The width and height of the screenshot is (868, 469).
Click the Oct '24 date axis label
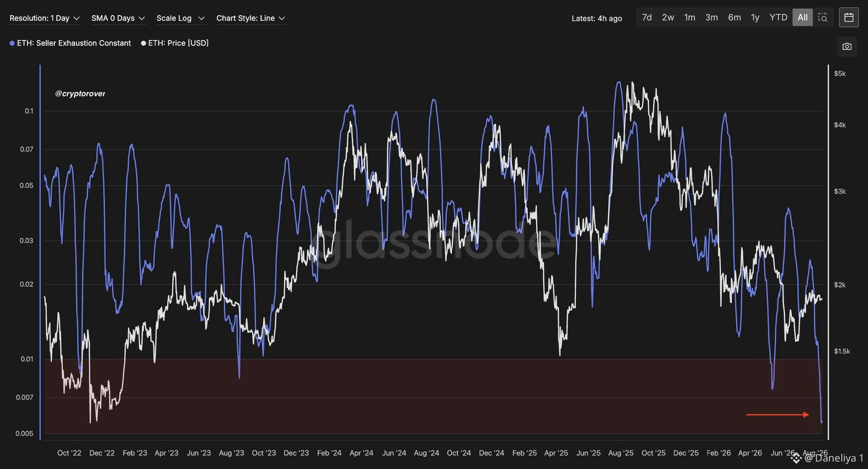(459, 453)
